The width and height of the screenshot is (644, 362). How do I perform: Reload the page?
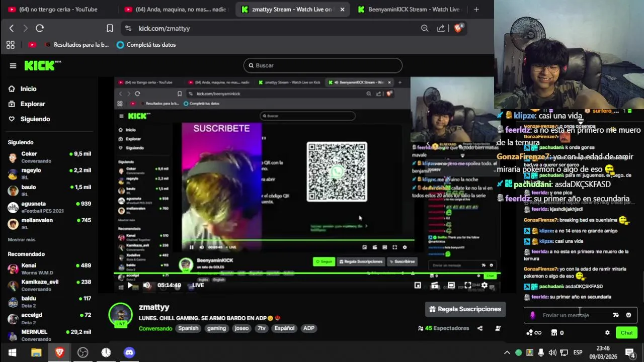coord(40,28)
